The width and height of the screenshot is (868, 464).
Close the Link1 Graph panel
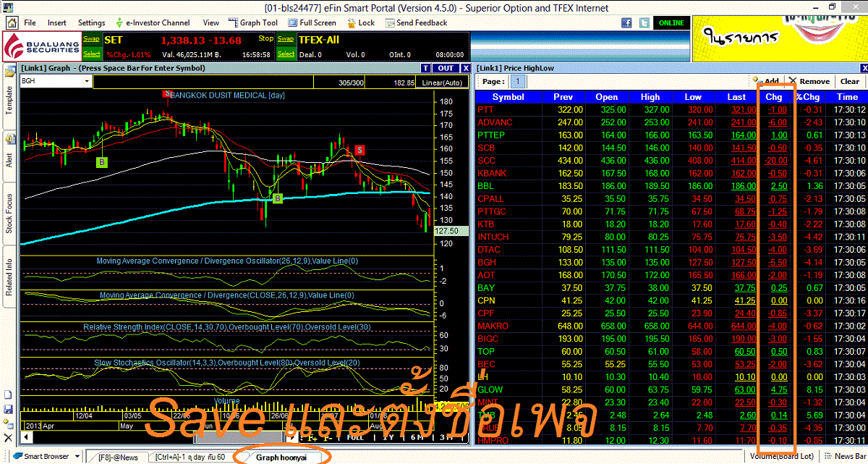point(466,68)
